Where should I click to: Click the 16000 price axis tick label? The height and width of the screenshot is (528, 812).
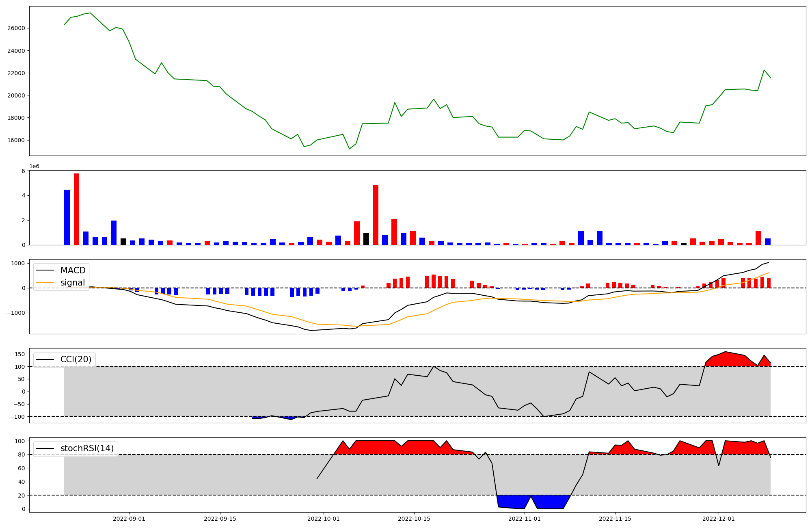16,141
